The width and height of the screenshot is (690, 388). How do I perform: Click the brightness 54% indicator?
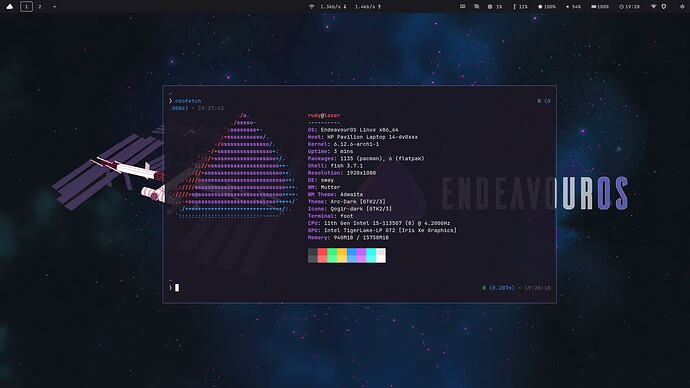[573, 7]
